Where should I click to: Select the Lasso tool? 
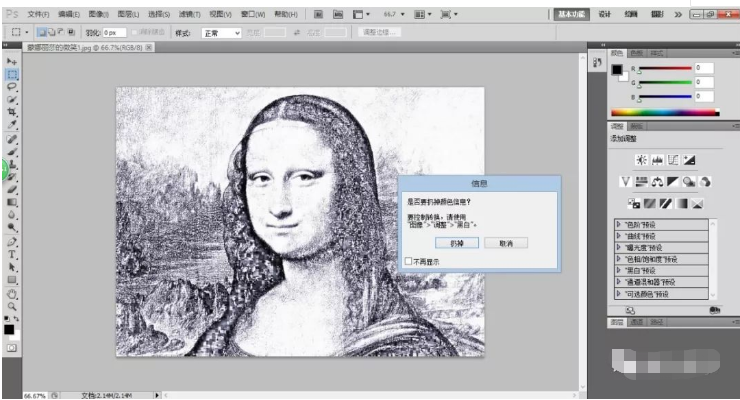pos(12,87)
